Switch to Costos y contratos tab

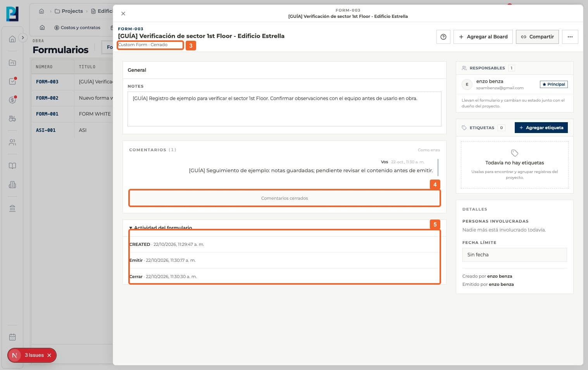click(77, 28)
